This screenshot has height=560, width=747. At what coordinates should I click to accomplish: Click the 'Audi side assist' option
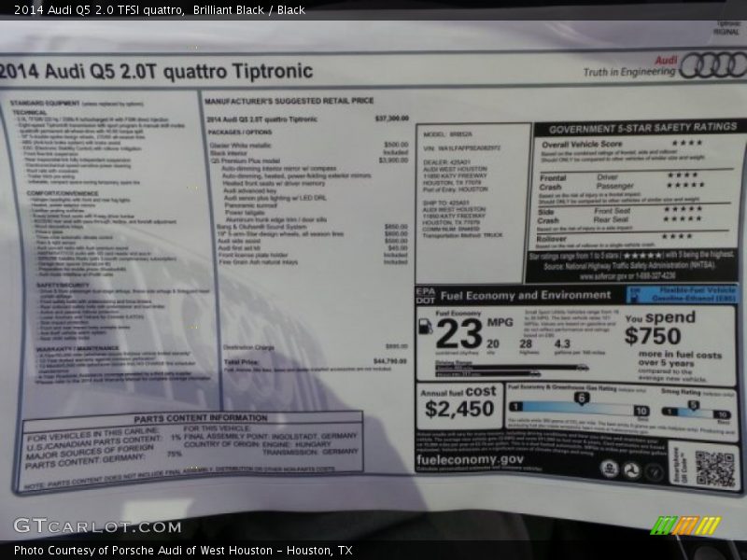[x=239, y=241]
